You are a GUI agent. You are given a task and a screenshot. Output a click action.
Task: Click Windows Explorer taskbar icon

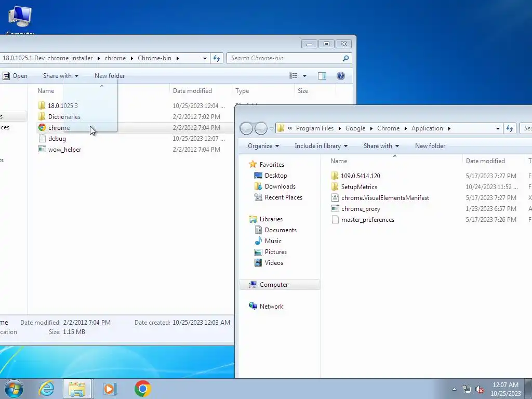pyautogui.click(x=77, y=389)
